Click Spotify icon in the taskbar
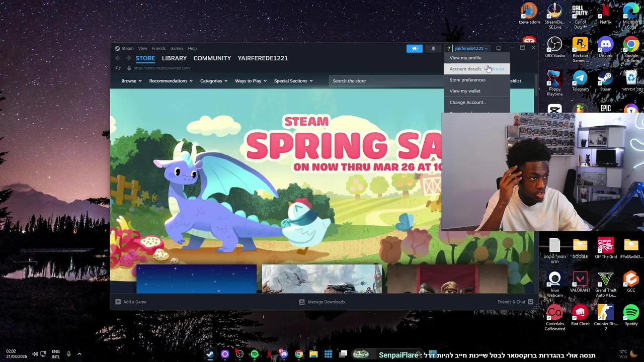 click(x=254, y=354)
